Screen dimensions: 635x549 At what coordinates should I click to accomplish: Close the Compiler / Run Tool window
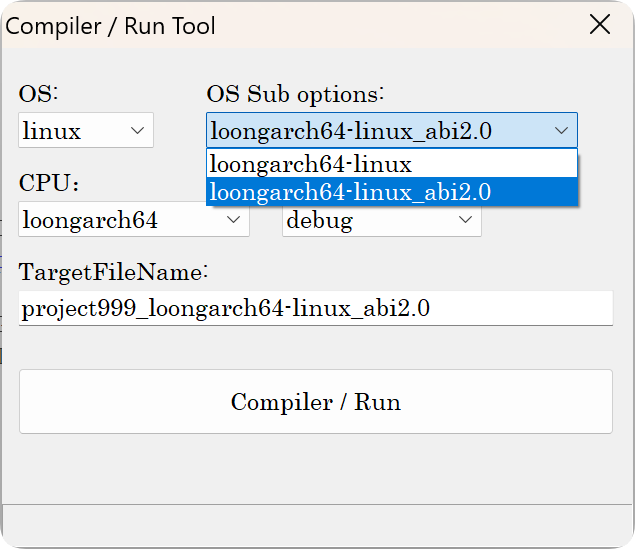point(600,25)
